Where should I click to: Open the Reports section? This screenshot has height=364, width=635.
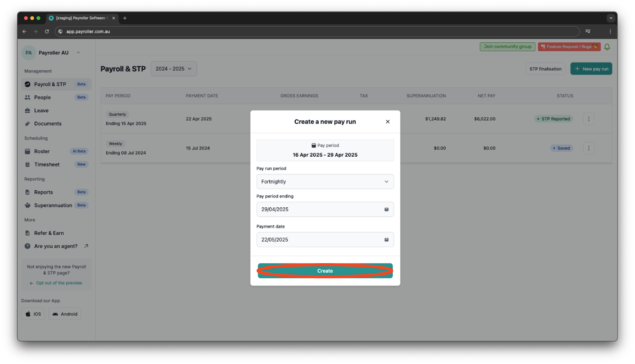(43, 192)
